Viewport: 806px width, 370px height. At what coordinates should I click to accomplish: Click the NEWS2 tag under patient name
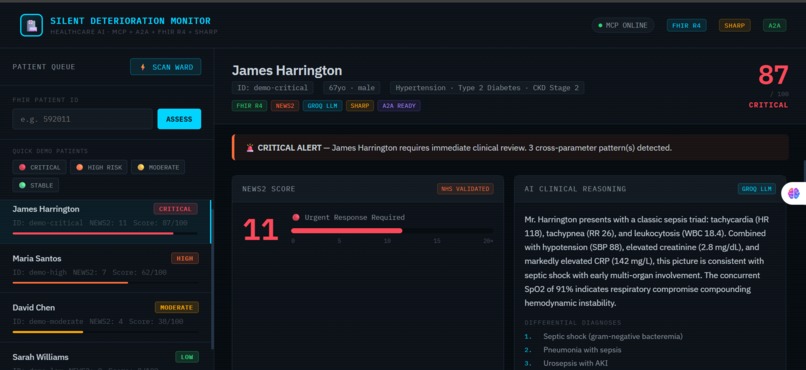click(x=285, y=106)
